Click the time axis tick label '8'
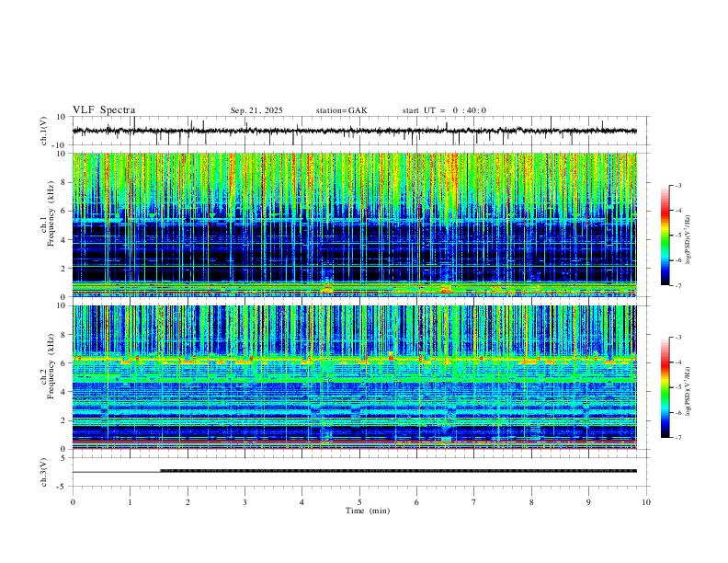 [x=531, y=502]
